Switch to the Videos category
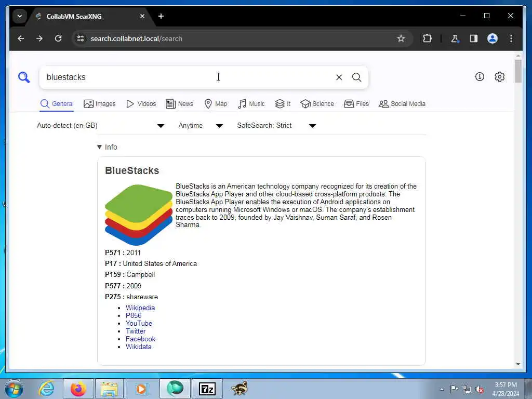Screen dimensions: 532x399 tap(141, 104)
